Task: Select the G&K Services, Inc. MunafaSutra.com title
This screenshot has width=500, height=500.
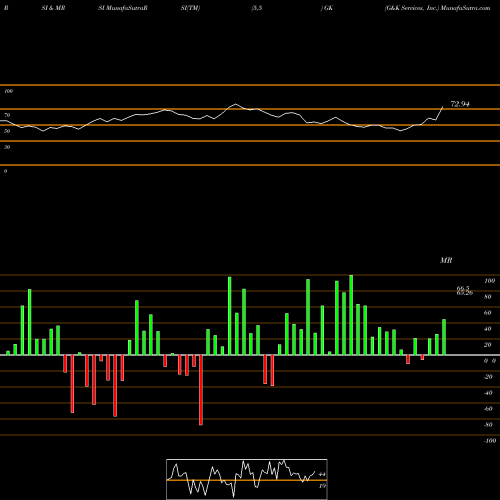Action: [x=437, y=8]
